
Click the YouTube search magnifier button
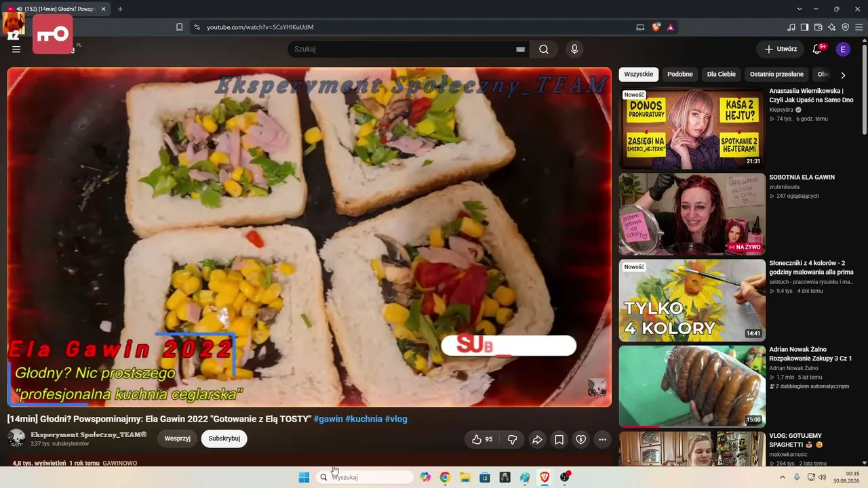pos(544,49)
